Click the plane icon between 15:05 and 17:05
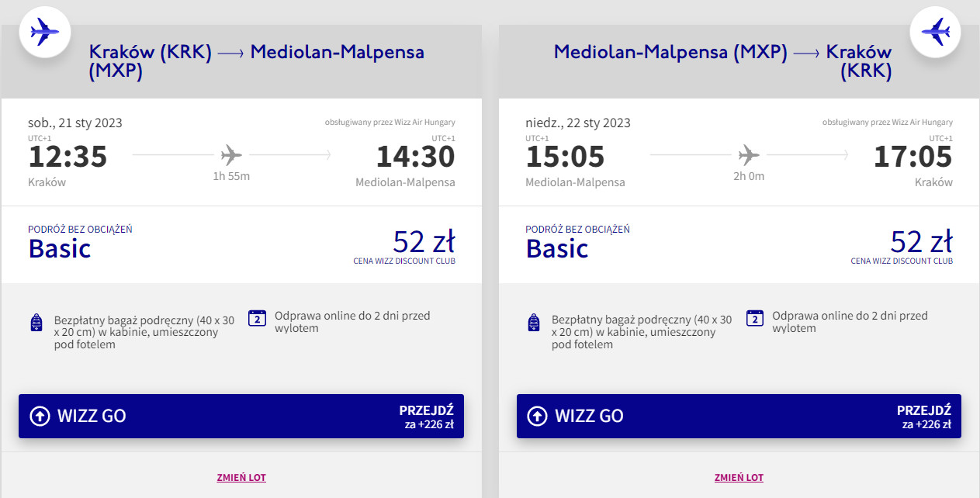The height and width of the screenshot is (498, 980). point(749,155)
